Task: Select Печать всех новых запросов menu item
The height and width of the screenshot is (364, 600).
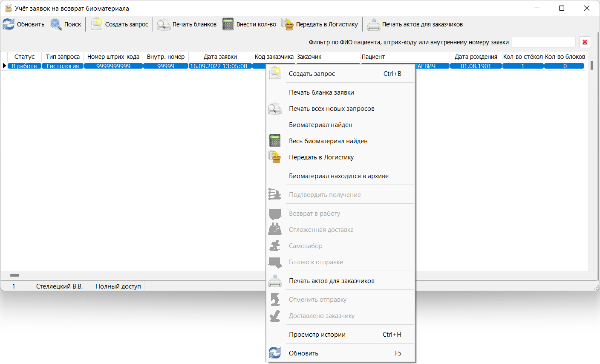Action: (332, 109)
